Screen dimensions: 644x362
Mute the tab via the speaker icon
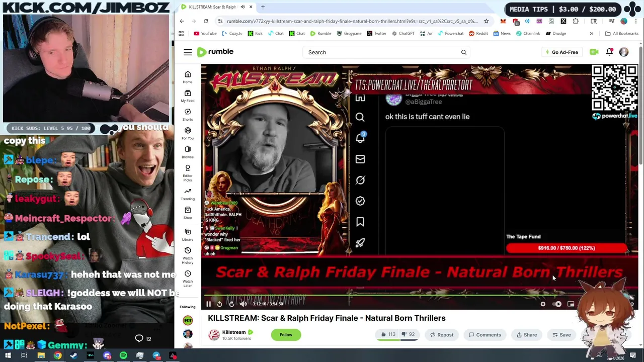[243, 7]
